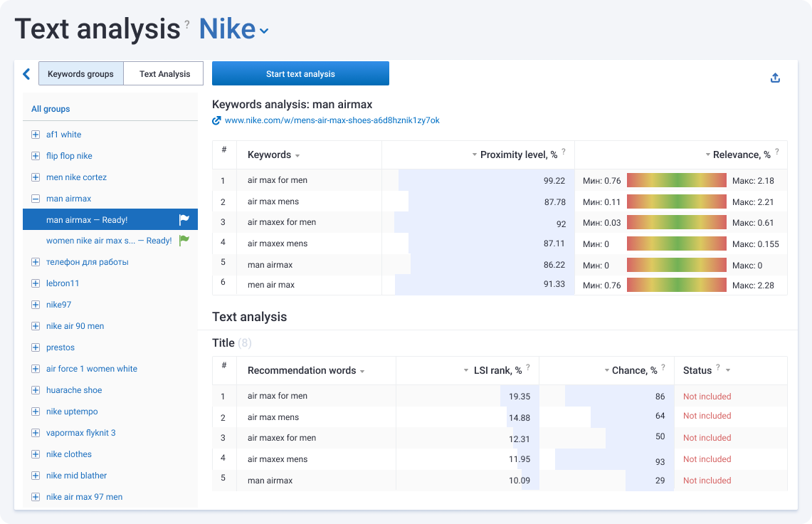Click the white flag on man airmax row
This screenshot has height=524, width=812.
(184, 220)
